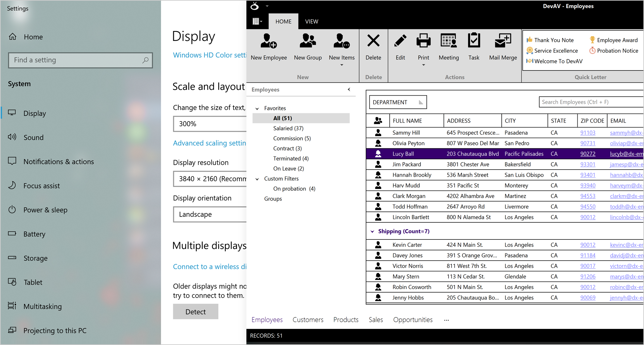Click the Search Employees field
The image size is (644, 345).
(x=591, y=102)
